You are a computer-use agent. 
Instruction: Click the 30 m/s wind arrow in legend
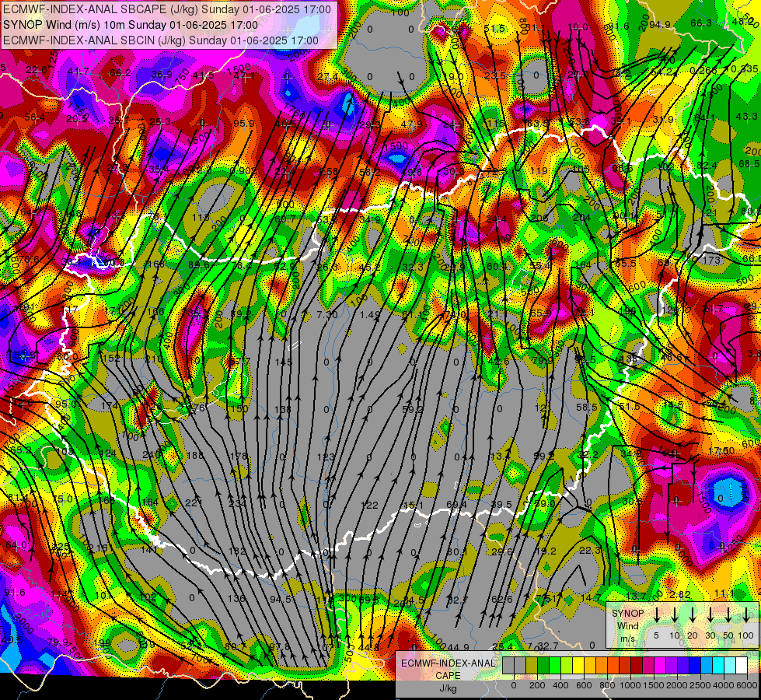point(710,615)
